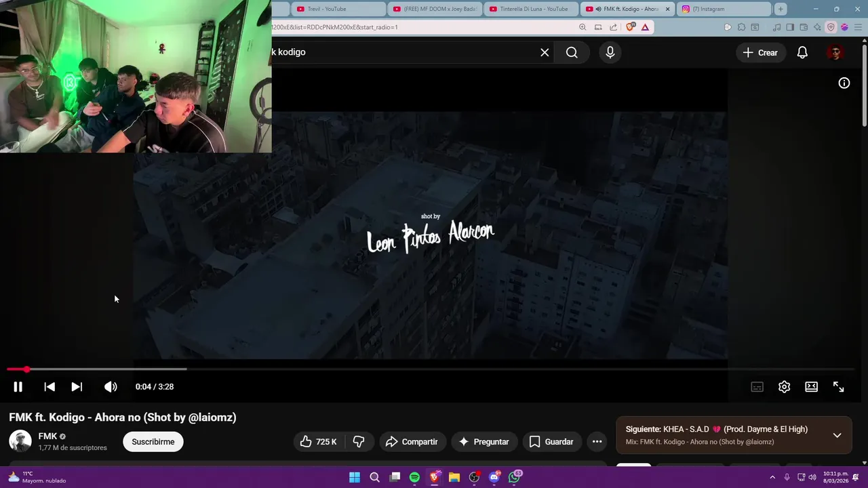Open YouTube notifications bell
This screenshot has height=488, width=868.
coord(802,52)
